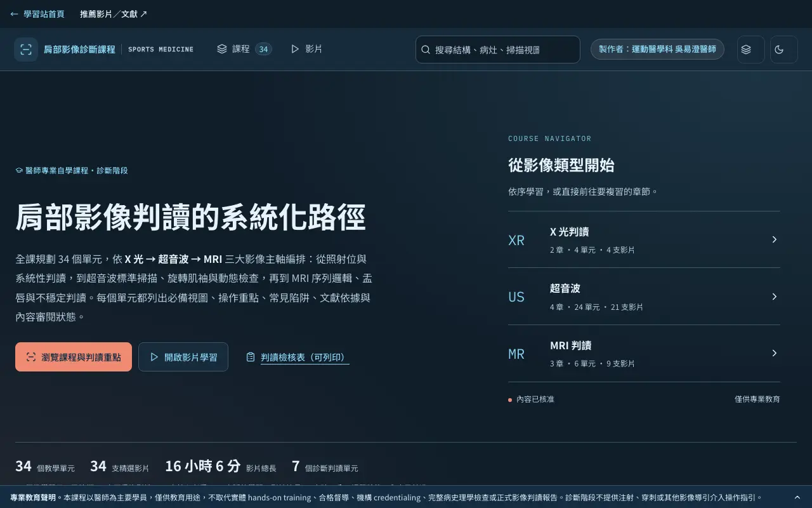
Task: Click the XR modality label
Action: click(516, 240)
